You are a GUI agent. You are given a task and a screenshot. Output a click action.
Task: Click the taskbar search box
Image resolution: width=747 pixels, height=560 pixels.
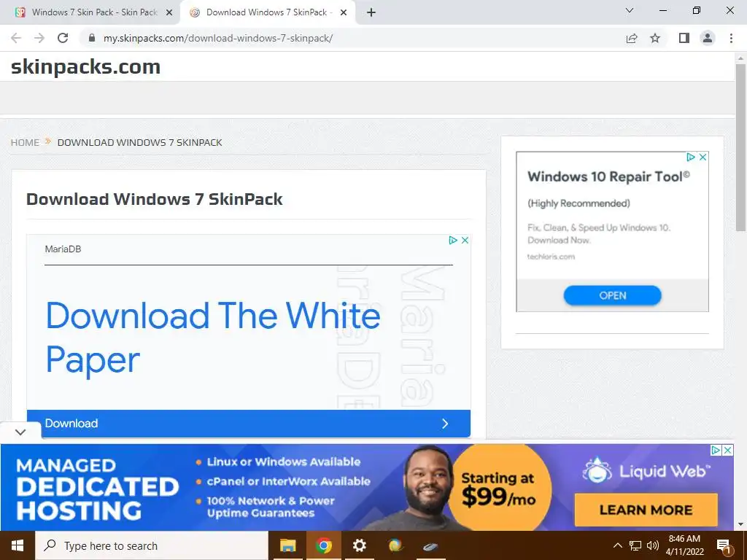point(152,545)
